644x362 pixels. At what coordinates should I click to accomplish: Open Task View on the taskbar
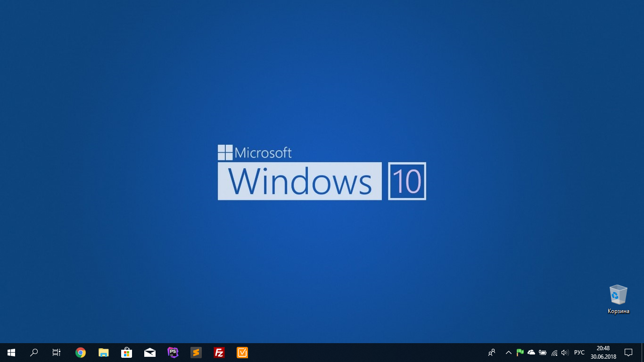[x=57, y=353]
